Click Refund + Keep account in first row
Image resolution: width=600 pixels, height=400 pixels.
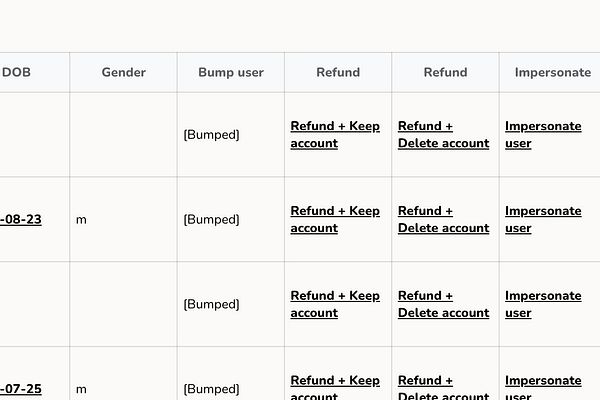click(x=335, y=135)
